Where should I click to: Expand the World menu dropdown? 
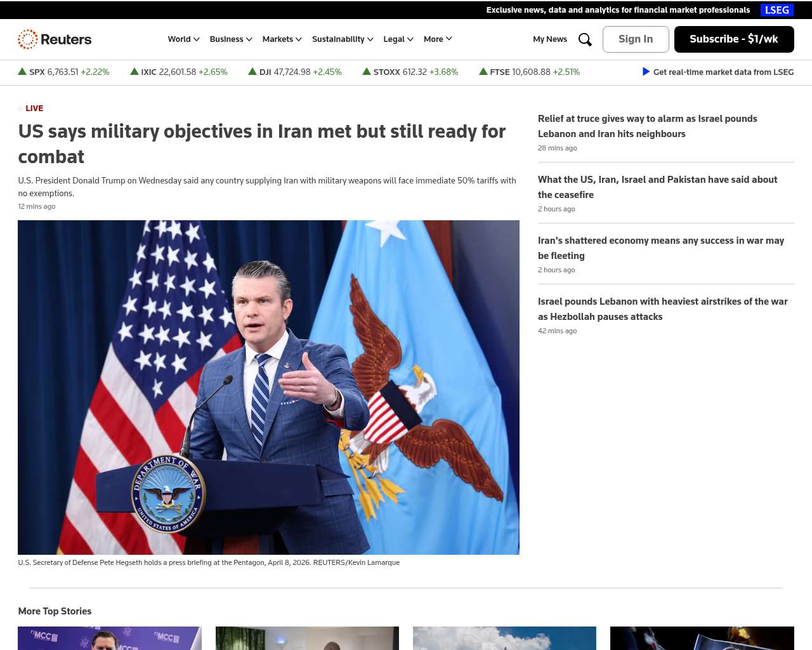point(183,39)
